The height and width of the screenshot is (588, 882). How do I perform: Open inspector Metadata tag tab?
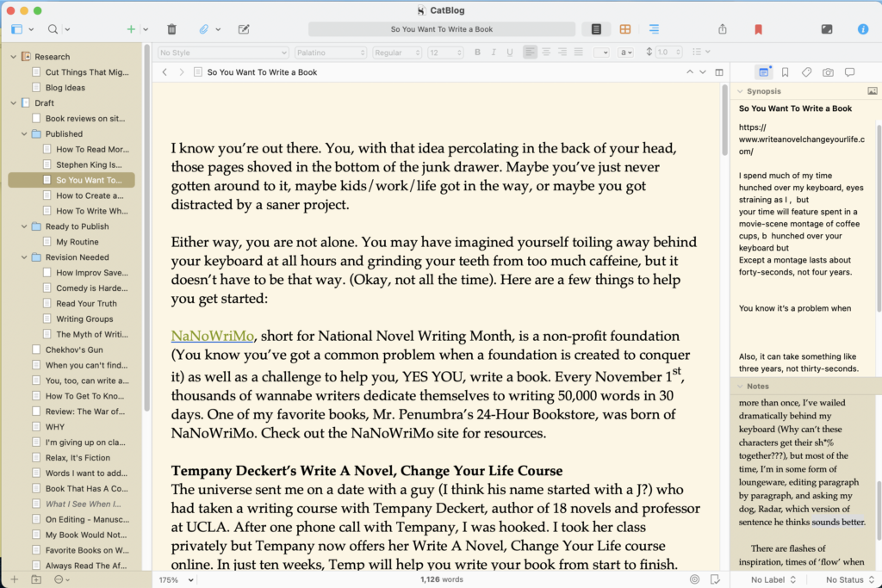(806, 72)
